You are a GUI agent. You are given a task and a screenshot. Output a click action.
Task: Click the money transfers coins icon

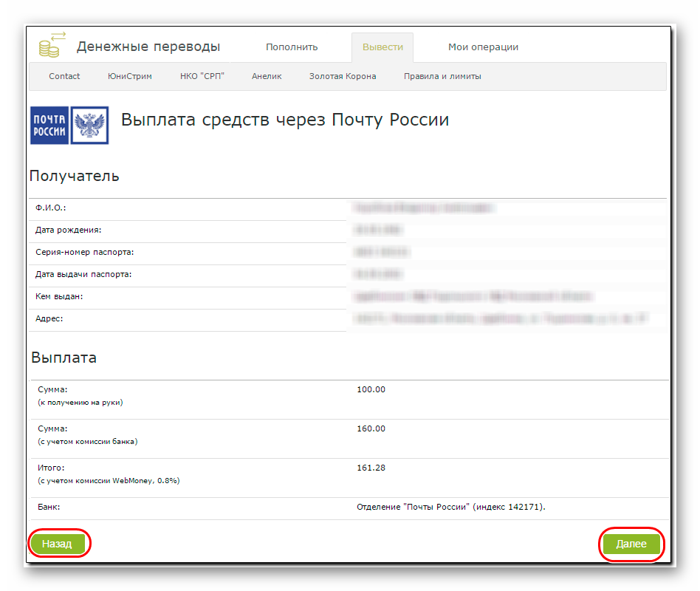pos(52,45)
